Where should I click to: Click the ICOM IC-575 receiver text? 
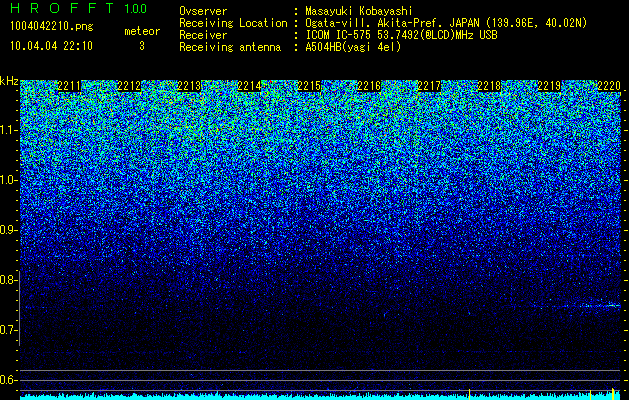pos(401,35)
